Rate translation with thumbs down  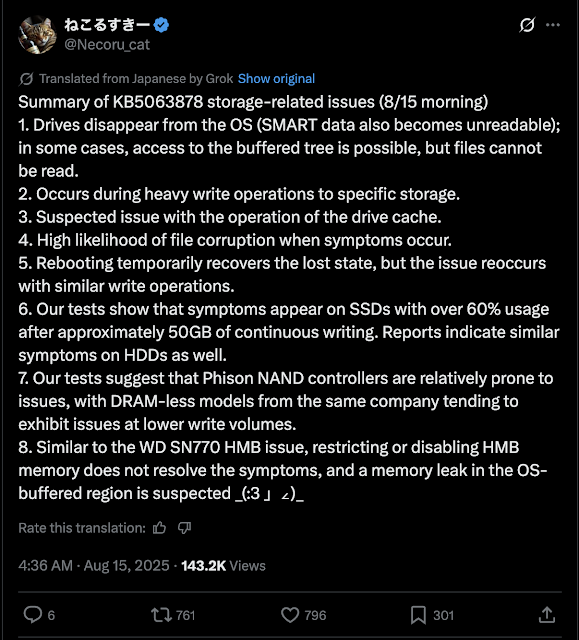pos(184,528)
